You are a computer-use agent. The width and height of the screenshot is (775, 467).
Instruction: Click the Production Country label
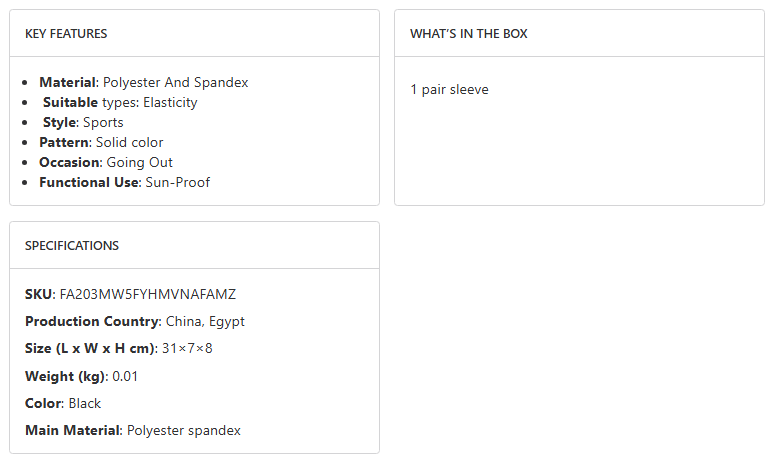pyautogui.click(x=92, y=322)
